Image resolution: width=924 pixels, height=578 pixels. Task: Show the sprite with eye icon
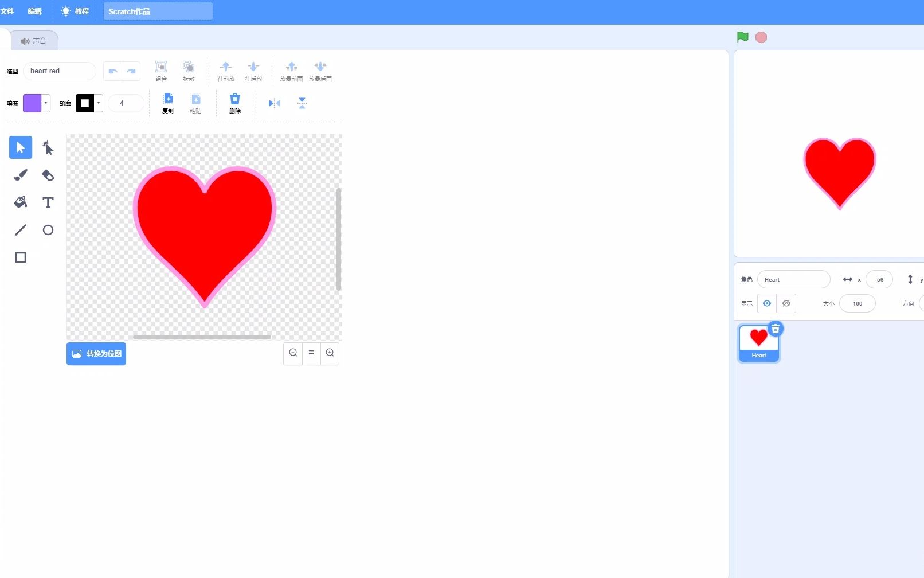click(x=767, y=303)
